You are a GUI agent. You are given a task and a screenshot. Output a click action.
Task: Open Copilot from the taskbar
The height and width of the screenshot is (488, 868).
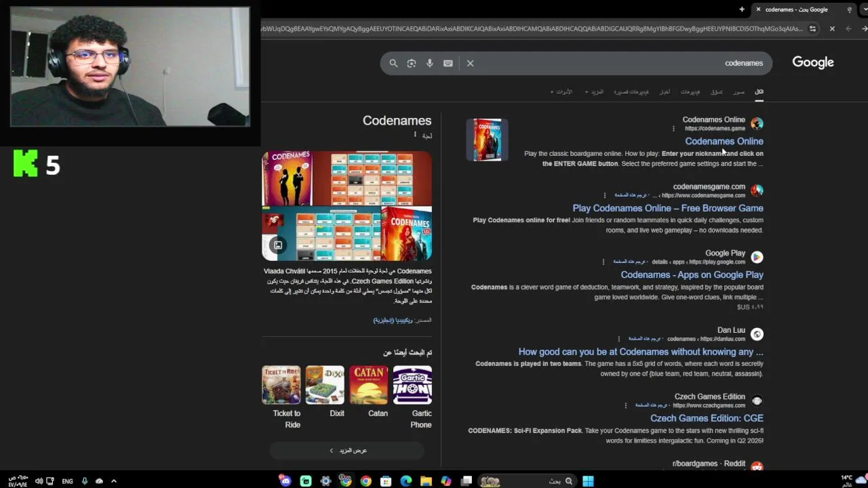click(446, 481)
